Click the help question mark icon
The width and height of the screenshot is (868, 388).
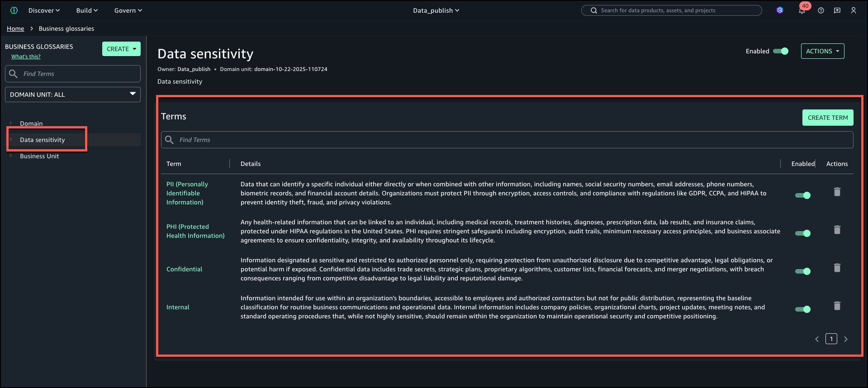(821, 10)
